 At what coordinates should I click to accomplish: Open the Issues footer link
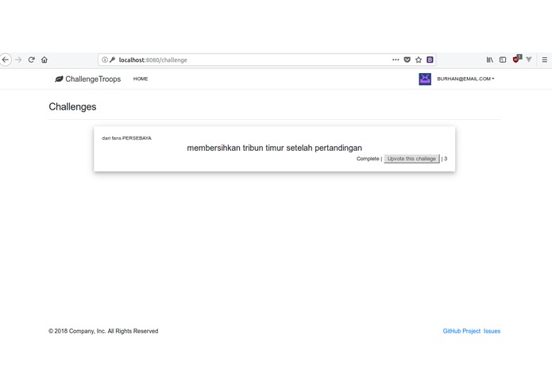point(492,331)
